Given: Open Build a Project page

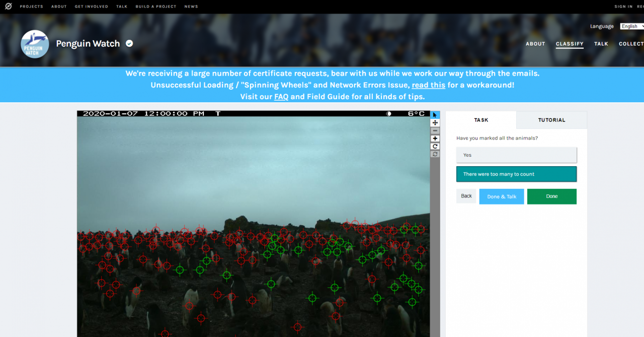Looking at the screenshot, I should click(156, 7).
